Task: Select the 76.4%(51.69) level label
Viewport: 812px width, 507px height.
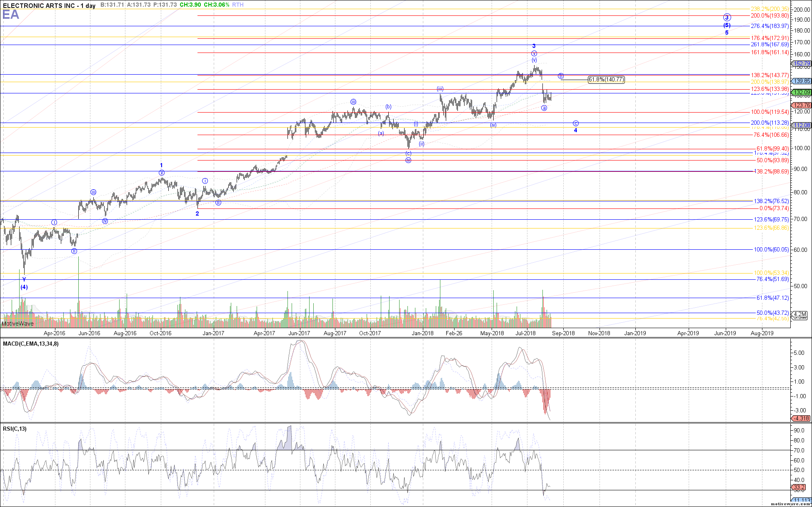Action: 773,279
